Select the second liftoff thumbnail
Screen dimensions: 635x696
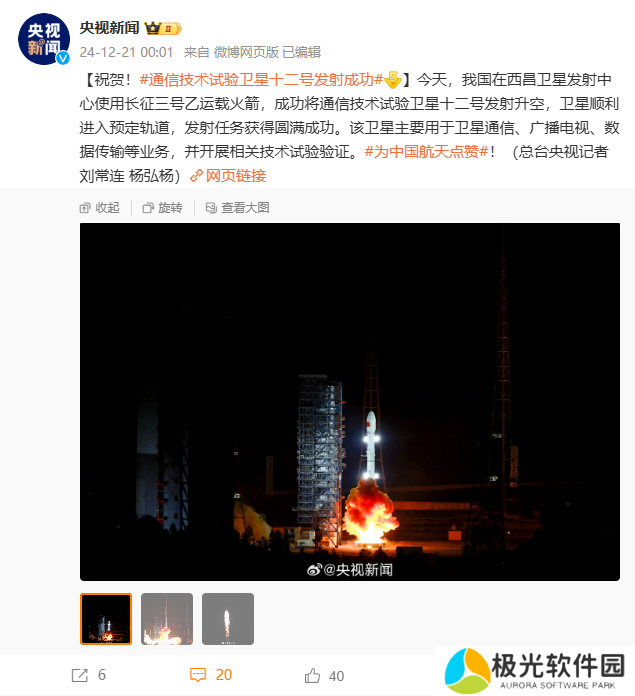coord(167,619)
